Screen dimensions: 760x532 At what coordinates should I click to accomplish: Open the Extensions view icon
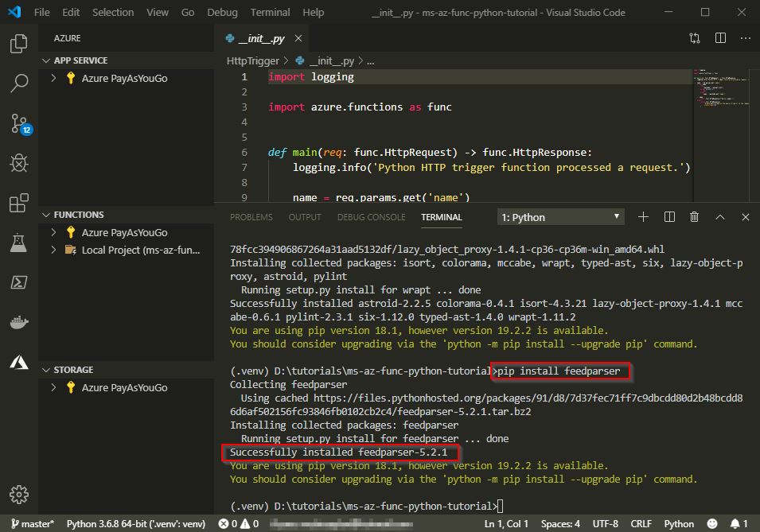pos(19,203)
